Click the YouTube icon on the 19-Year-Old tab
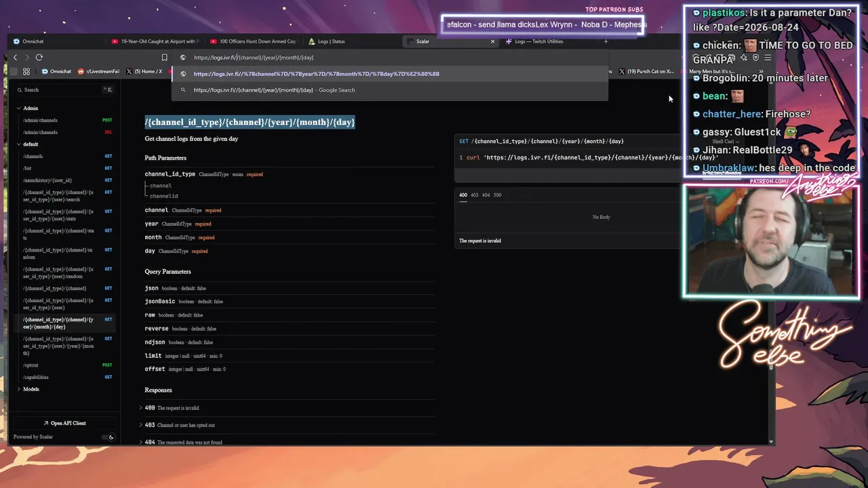This screenshot has height=488, width=868. tap(115, 41)
